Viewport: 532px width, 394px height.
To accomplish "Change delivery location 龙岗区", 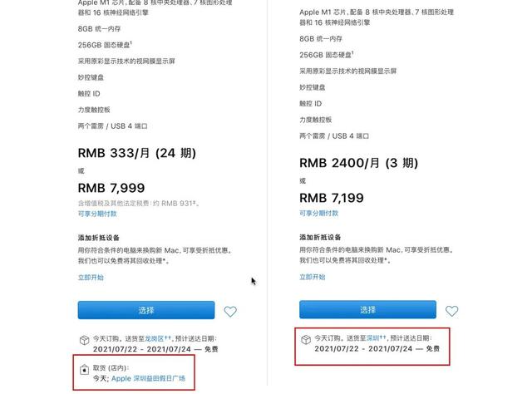I will coord(155,338).
